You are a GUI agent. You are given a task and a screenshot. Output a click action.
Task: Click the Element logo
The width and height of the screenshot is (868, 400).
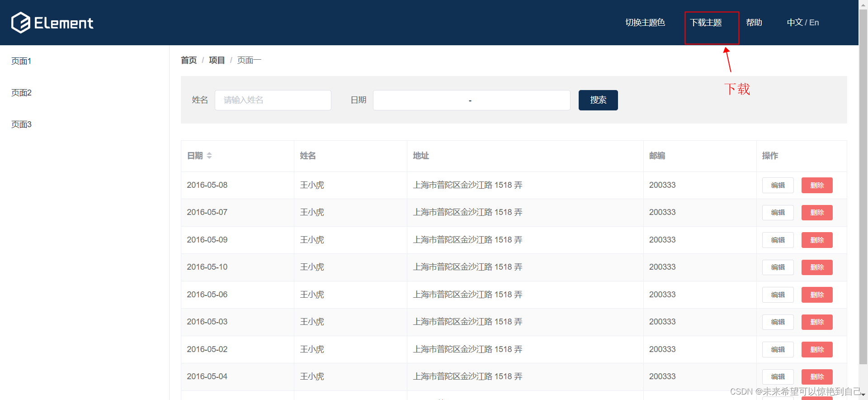coord(52,23)
